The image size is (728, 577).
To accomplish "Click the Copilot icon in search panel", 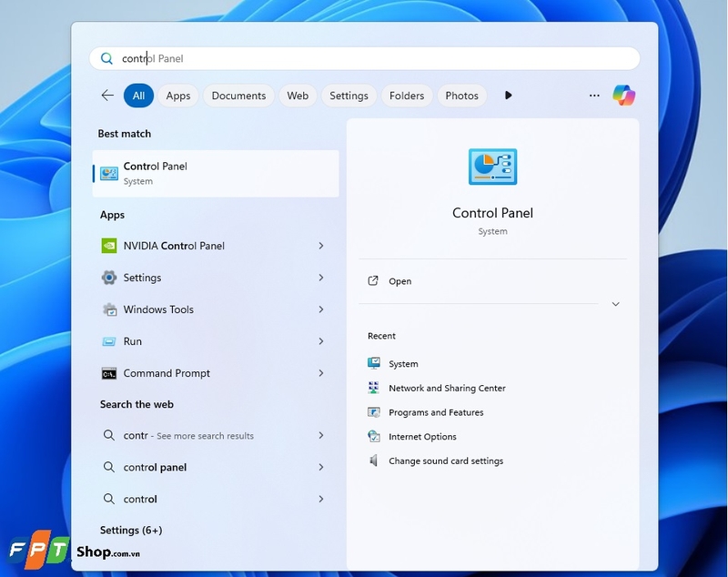I will point(623,96).
